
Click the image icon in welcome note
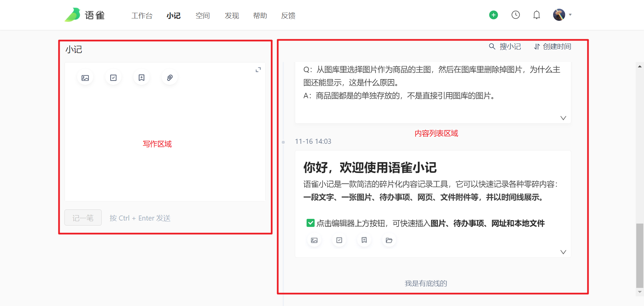314,240
